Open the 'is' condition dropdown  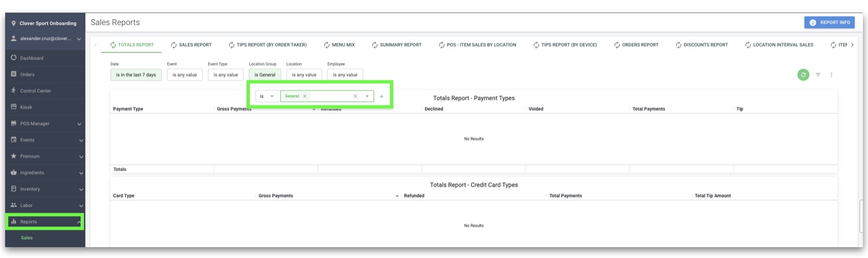tap(266, 96)
